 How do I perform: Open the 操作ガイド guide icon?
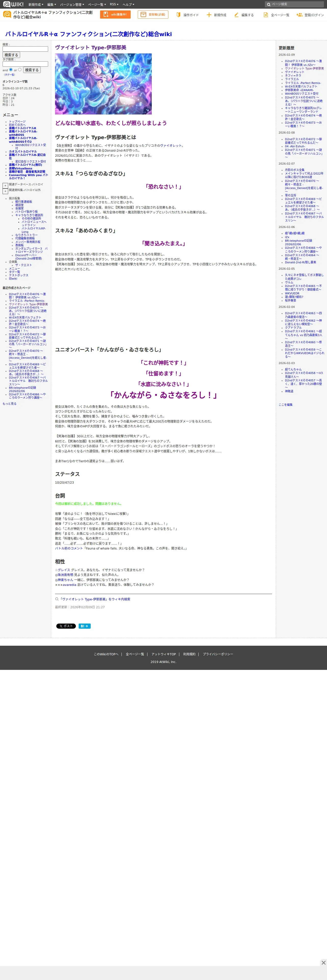pos(179,15)
